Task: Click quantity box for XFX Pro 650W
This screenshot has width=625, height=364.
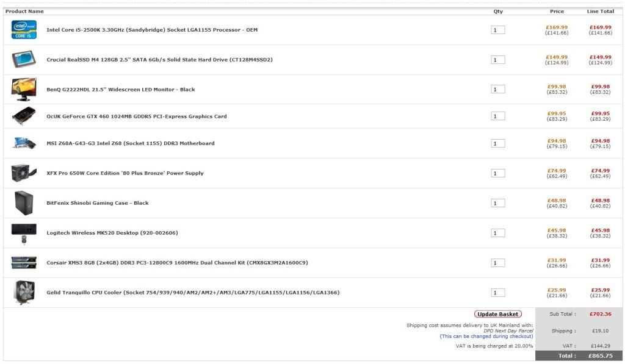Action: 497,173
